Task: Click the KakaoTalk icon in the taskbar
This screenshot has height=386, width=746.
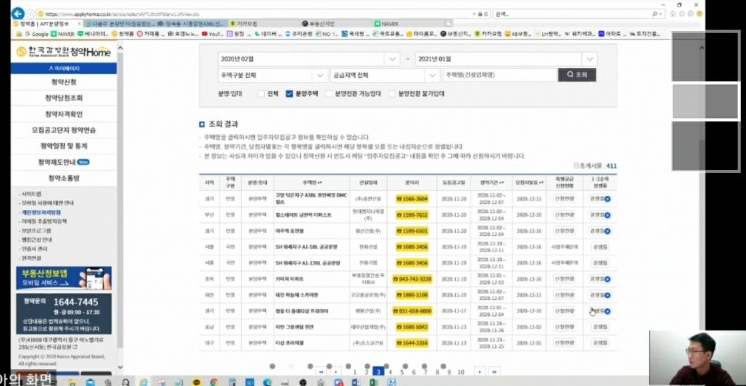Action: click(197, 382)
